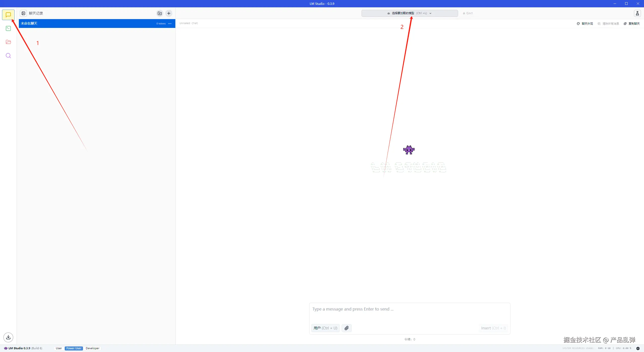The width and height of the screenshot is (644, 352).
Task: Open the Downloads panel icon
Action: coord(8,337)
